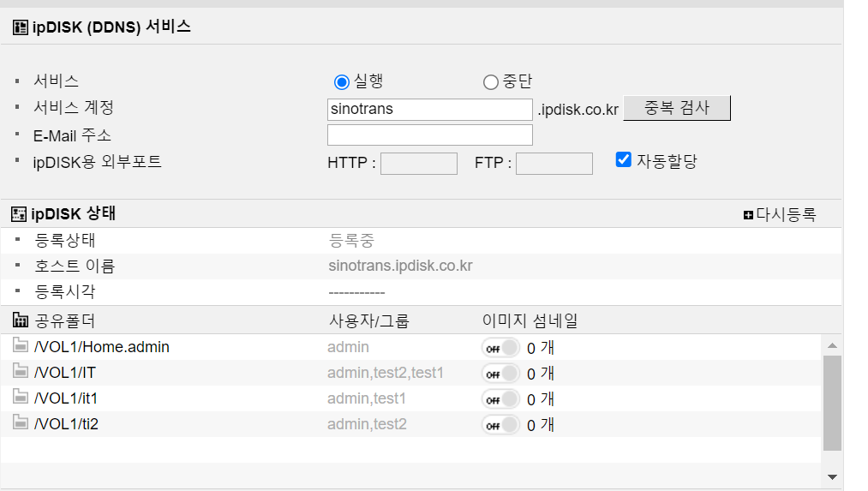Uncheck the 자동할당 checkbox
Viewport: 868px width, 491px height.
coord(623,160)
